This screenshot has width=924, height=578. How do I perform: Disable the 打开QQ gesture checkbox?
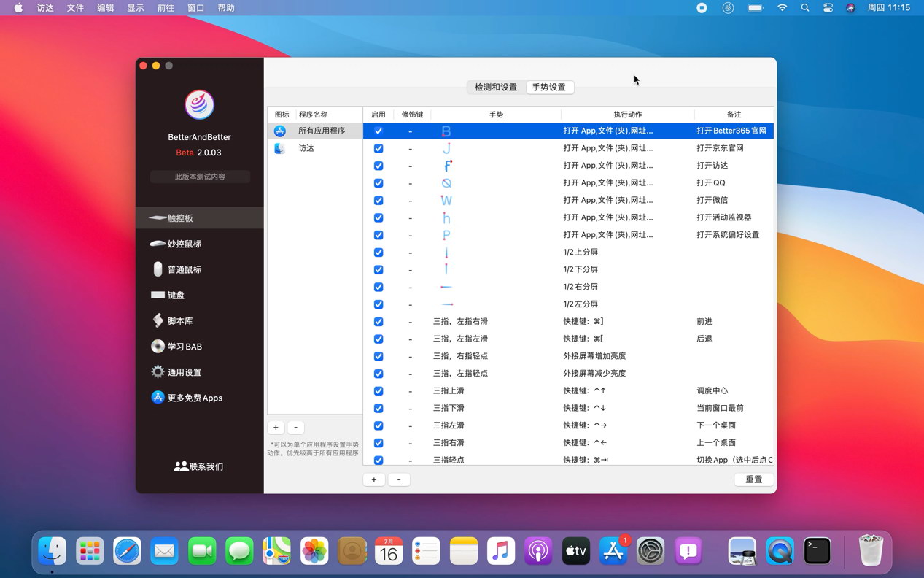(378, 182)
